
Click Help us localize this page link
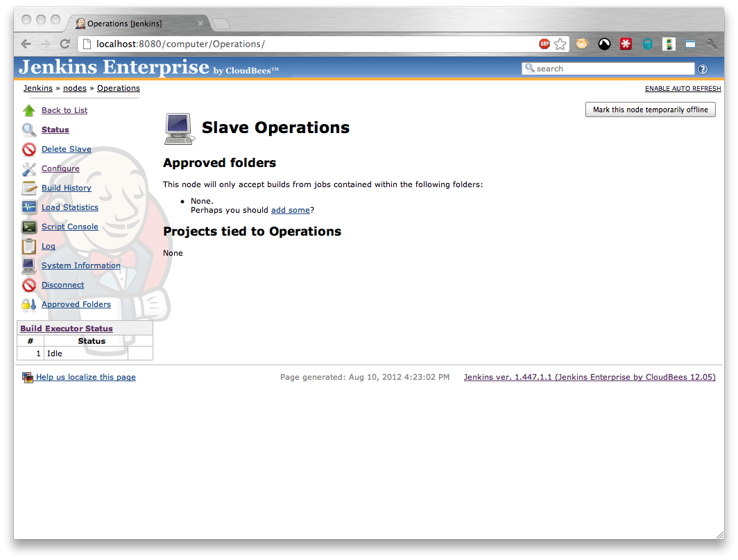86,377
